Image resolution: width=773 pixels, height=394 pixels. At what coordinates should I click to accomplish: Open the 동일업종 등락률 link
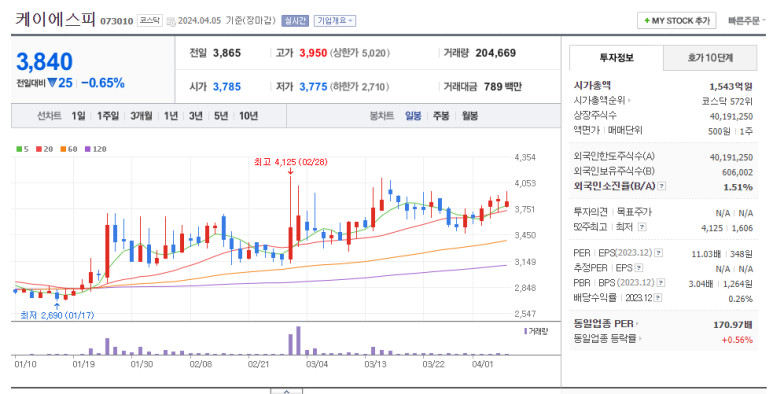[607, 339]
